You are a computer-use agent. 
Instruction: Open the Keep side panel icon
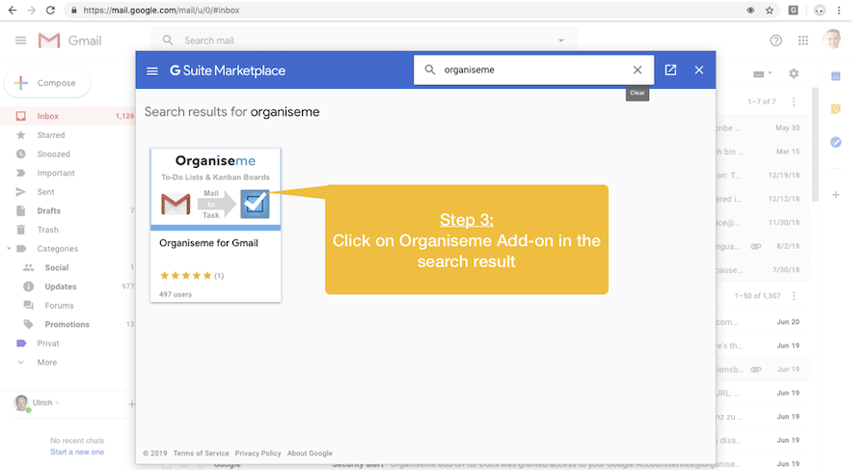click(x=836, y=109)
